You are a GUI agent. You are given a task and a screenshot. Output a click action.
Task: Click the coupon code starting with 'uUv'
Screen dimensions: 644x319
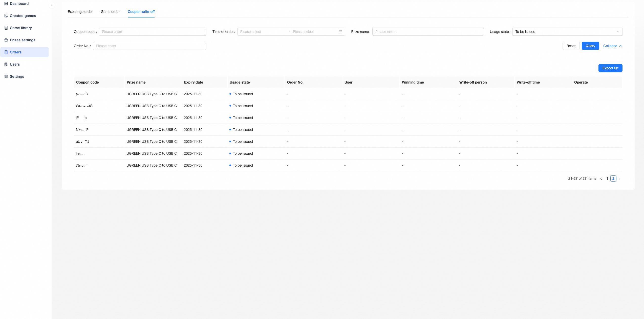coord(82,142)
